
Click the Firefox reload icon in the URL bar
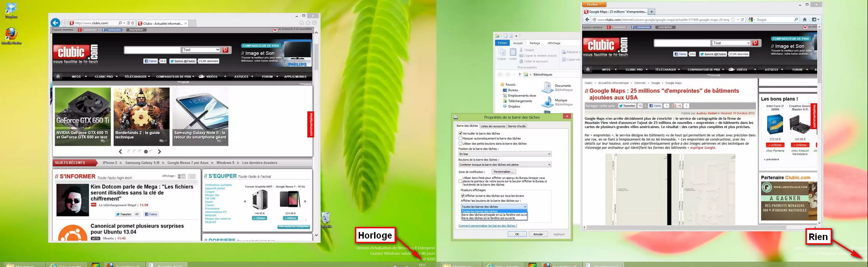point(743,20)
